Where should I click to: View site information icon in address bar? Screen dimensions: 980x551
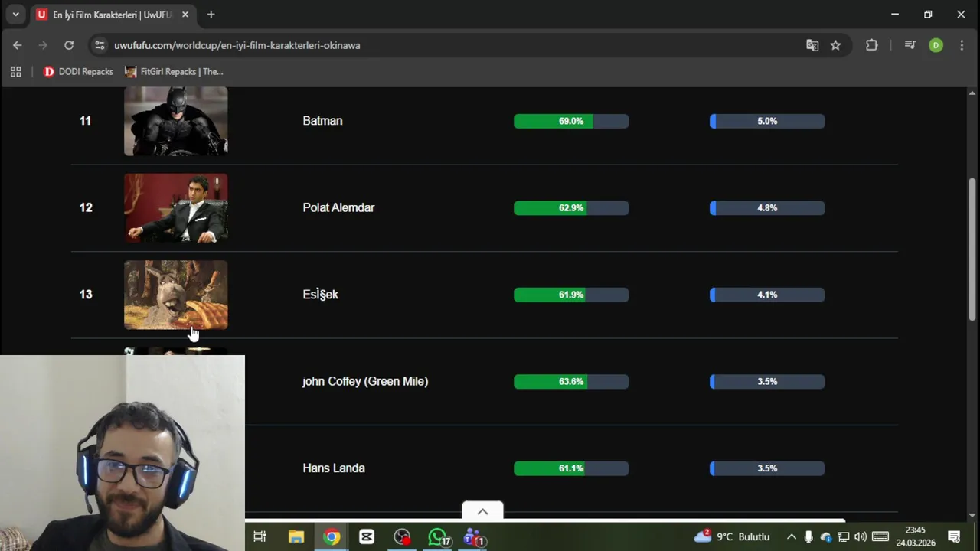(x=100, y=45)
